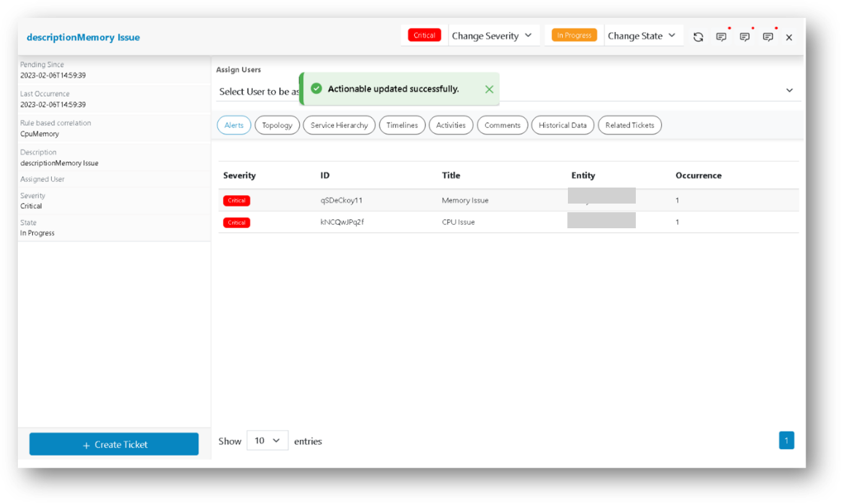
Task: Sort by the Severity column header
Action: (x=240, y=176)
